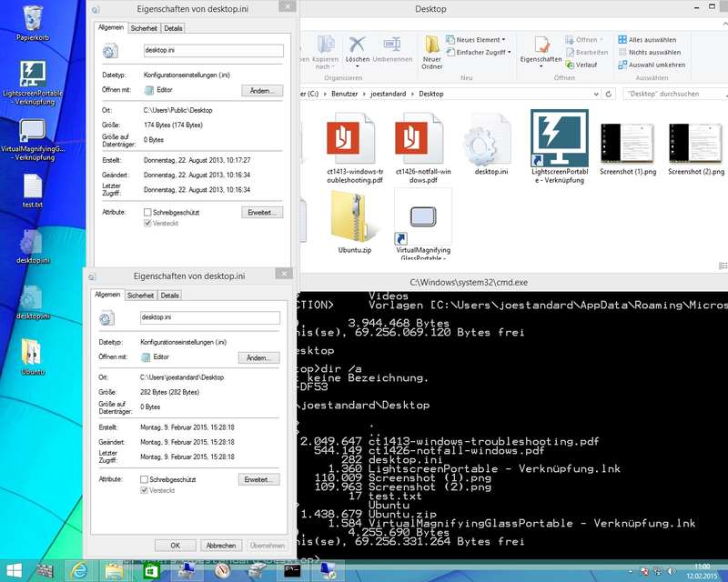Click the Abbrechen button

tap(221, 546)
